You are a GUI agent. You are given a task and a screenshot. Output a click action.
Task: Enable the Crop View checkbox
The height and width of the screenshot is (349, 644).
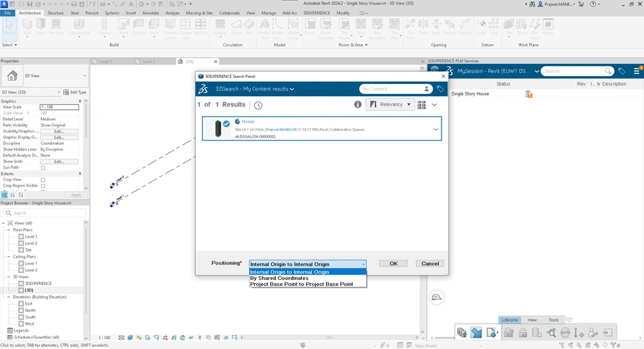[x=43, y=180]
